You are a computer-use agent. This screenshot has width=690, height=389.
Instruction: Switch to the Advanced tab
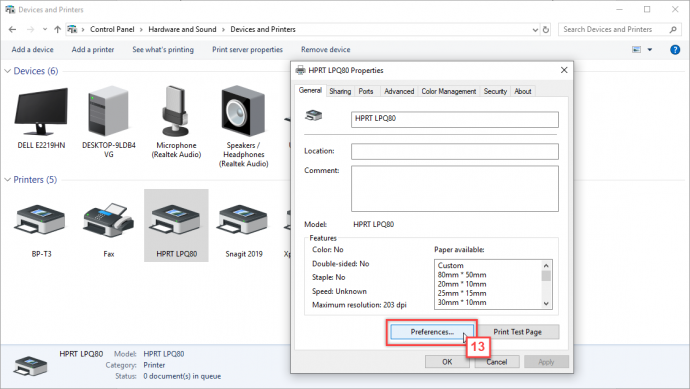(x=399, y=91)
